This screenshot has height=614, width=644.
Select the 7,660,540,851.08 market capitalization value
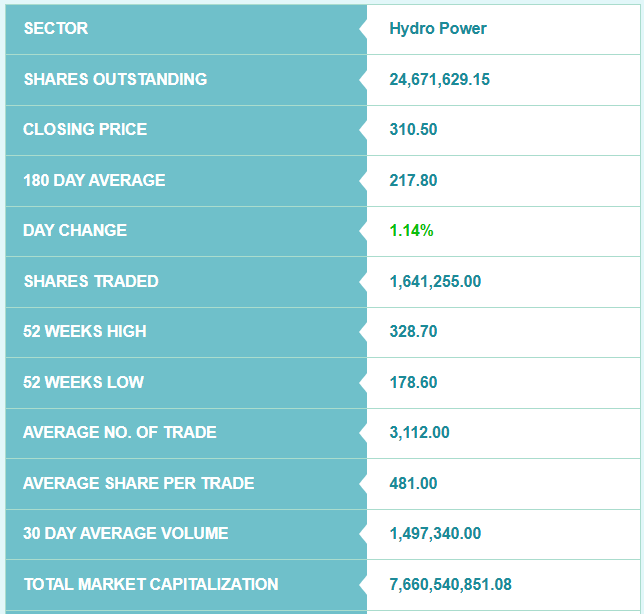click(450, 585)
